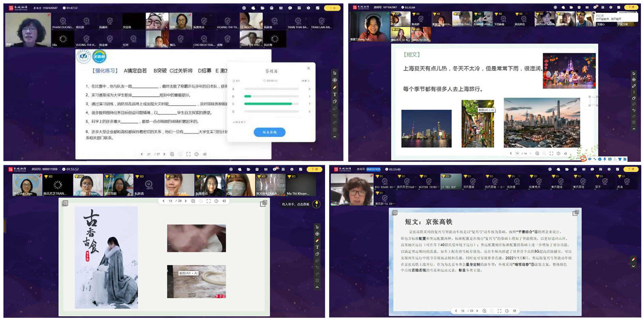Click the blue 结束答题 button

[269, 132]
